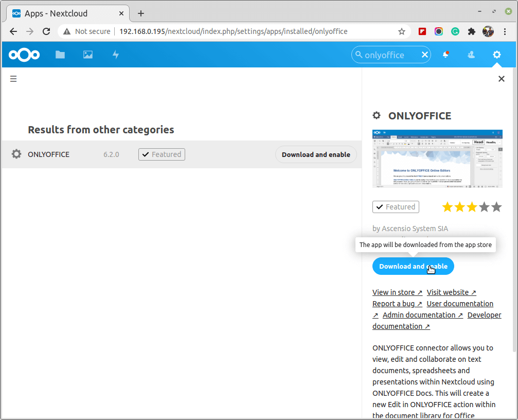Open the Admin documentation link
This screenshot has height=420, width=518.
point(422,315)
